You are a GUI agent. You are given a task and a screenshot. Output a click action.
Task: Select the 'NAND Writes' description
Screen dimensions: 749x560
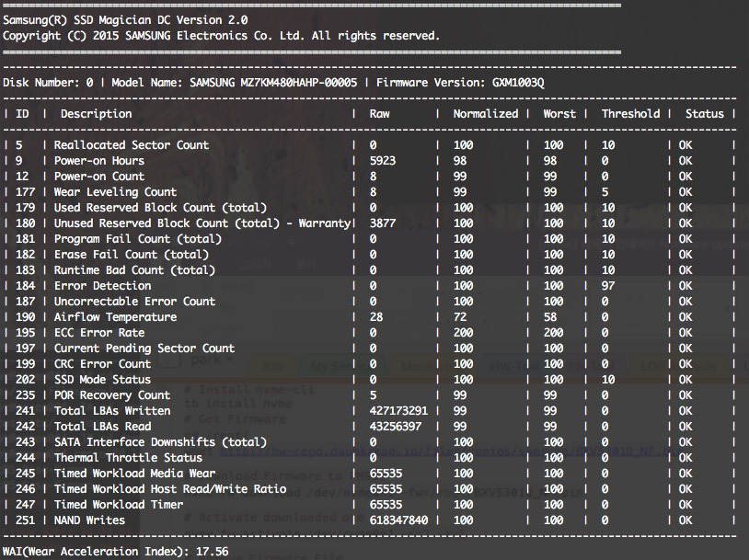pos(89,520)
